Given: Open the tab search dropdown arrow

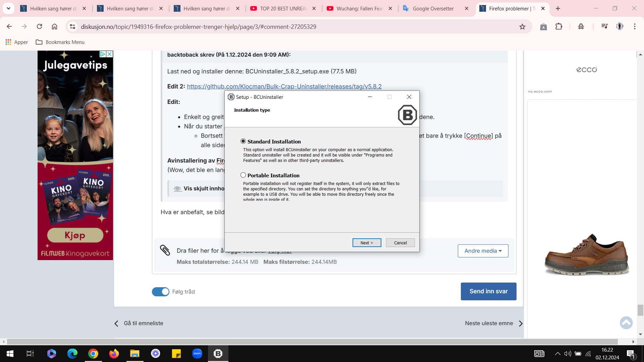Looking at the screenshot, I should tap(8, 8).
